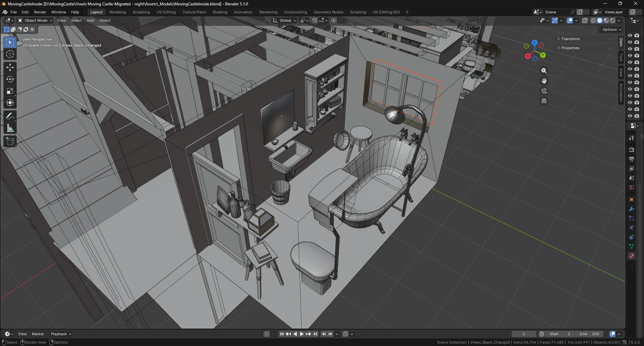The height and width of the screenshot is (346, 644).
Task: Open the View Layer properties tab
Action: pos(632,168)
